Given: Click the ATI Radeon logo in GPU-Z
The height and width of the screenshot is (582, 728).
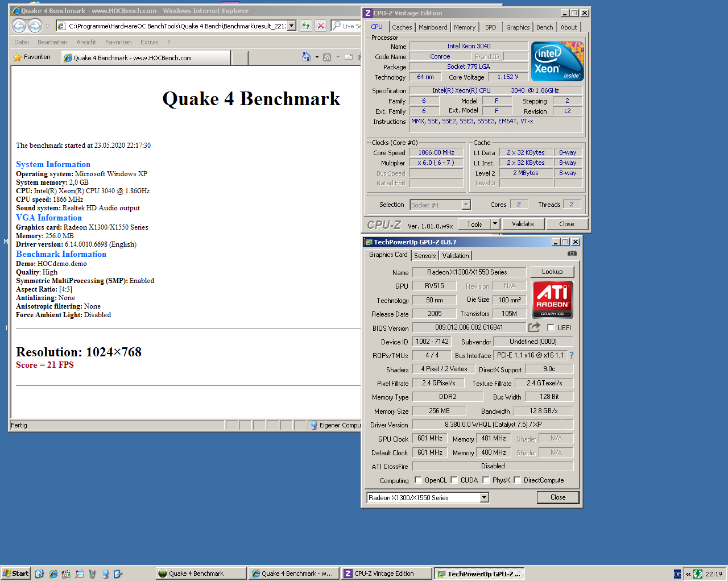Looking at the screenshot, I should tap(552, 300).
